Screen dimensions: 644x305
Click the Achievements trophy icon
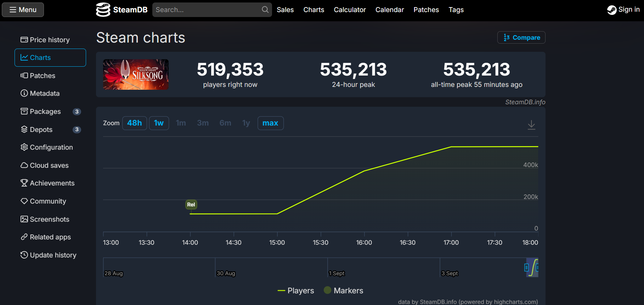24,183
